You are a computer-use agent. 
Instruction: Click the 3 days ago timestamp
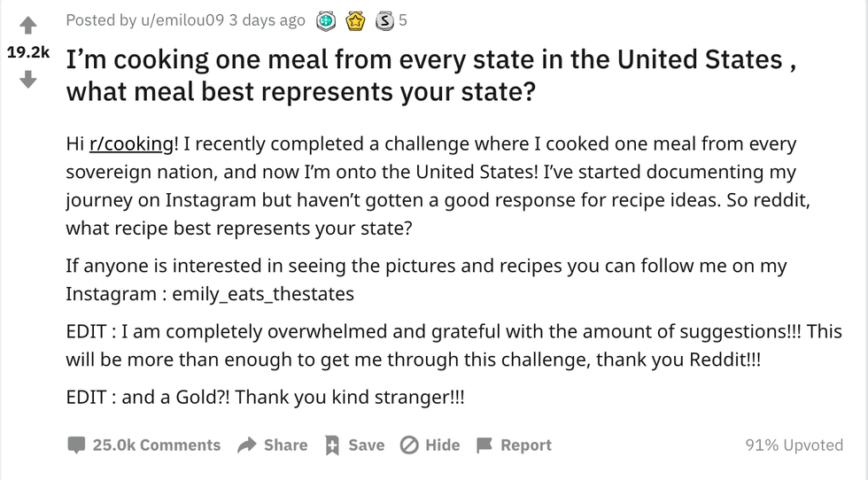click(267, 20)
